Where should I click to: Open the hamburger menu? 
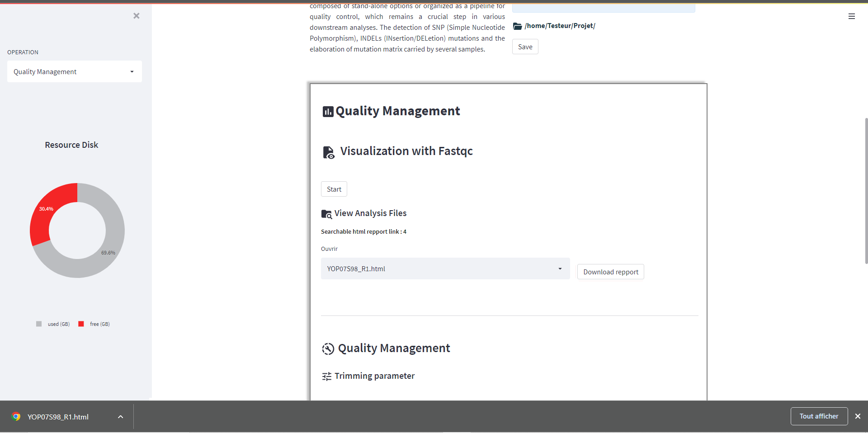[852, 16]
